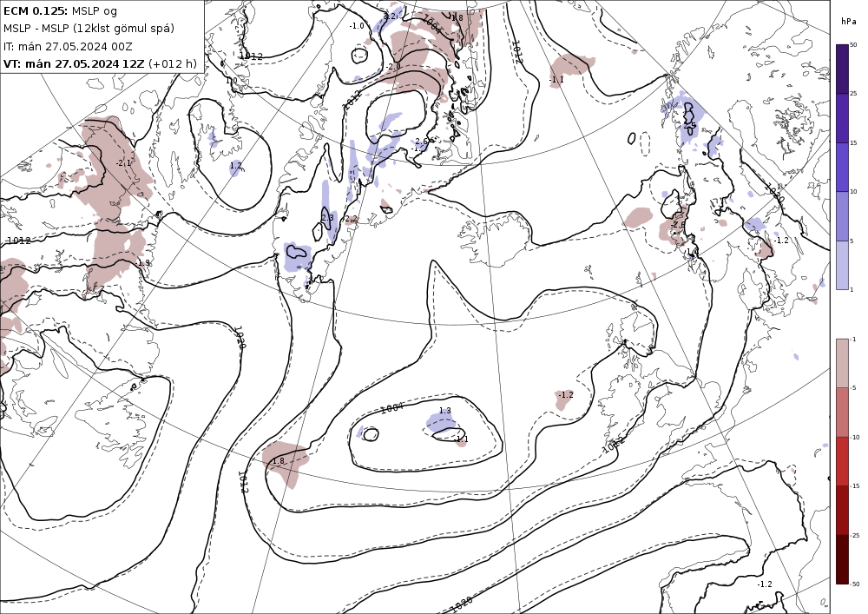Click the '2.3' value on the Greenland coast
The height and width of the screenshot is (614, 868).
coord(327,218)
